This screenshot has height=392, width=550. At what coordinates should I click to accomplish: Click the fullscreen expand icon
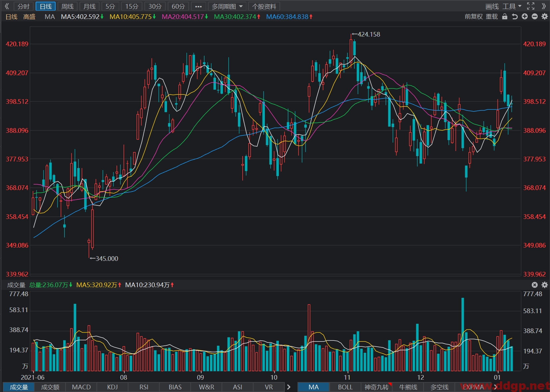[531, 6]
